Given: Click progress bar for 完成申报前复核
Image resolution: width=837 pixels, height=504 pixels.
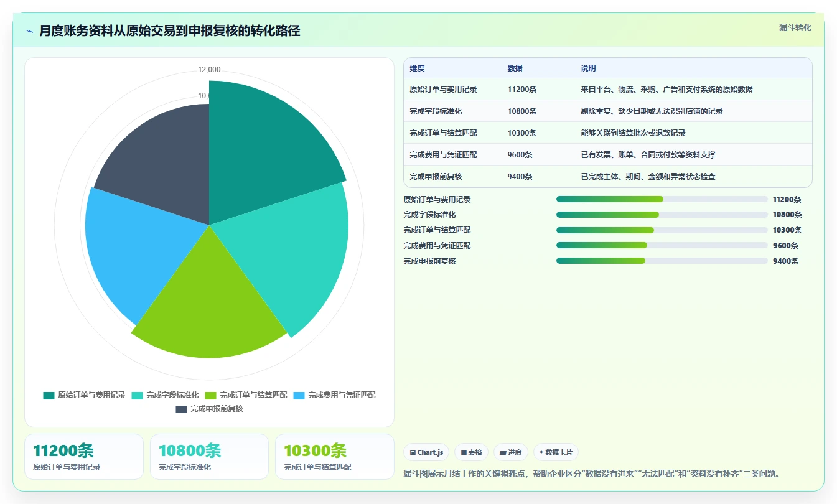Looking at the screenshot, I should (x=662, y=261).
